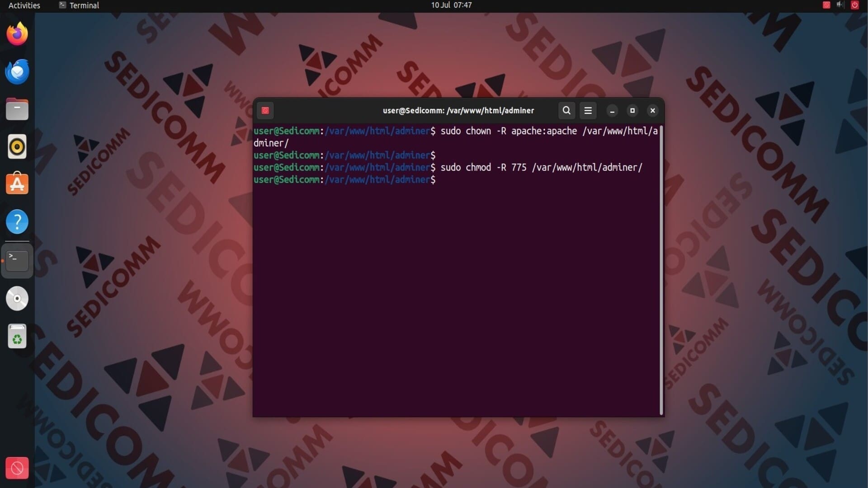Open the Terminal app menu in top bar

point(79,5)
